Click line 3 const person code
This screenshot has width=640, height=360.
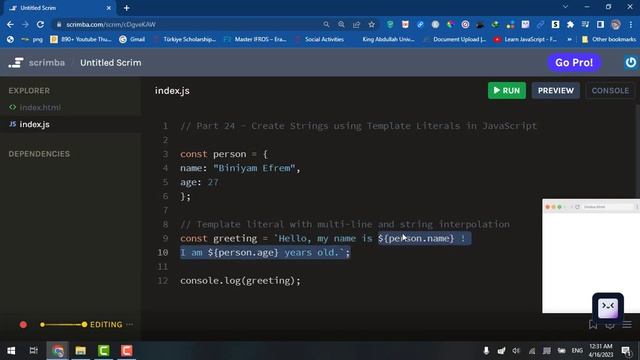coord(224,154)
